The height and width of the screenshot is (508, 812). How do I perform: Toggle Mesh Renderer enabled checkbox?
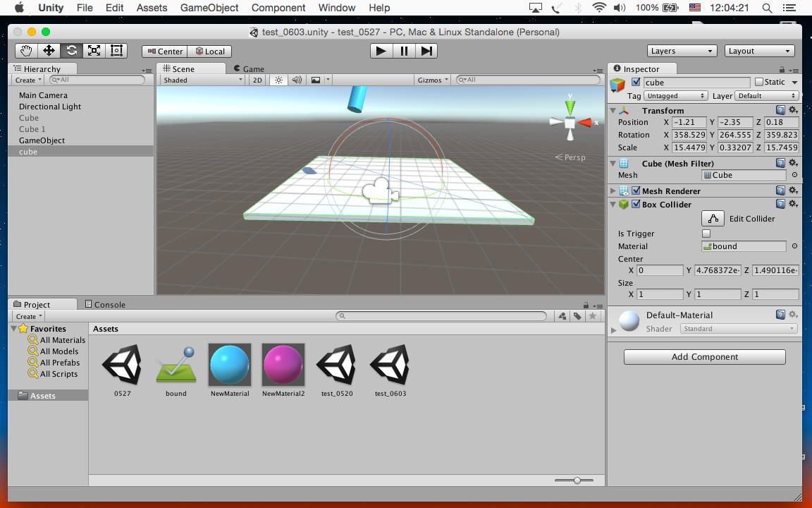(x=636, y=190)
